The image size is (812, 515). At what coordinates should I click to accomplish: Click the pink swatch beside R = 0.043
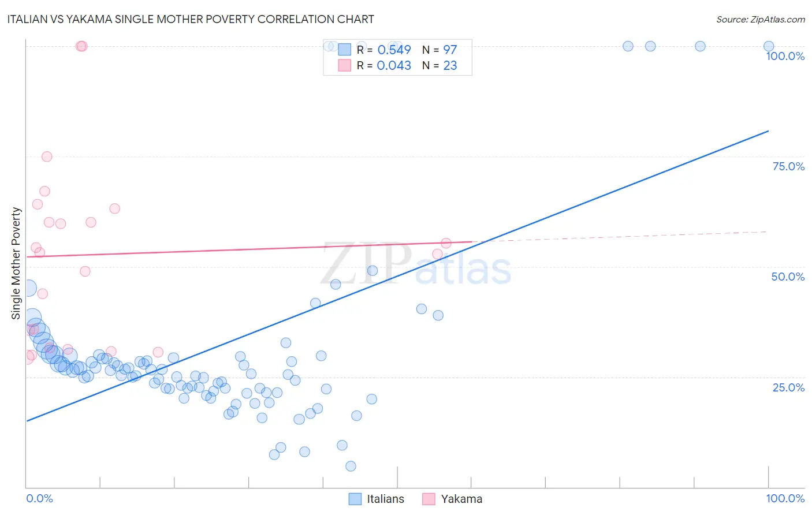click(x=345, y=65)
